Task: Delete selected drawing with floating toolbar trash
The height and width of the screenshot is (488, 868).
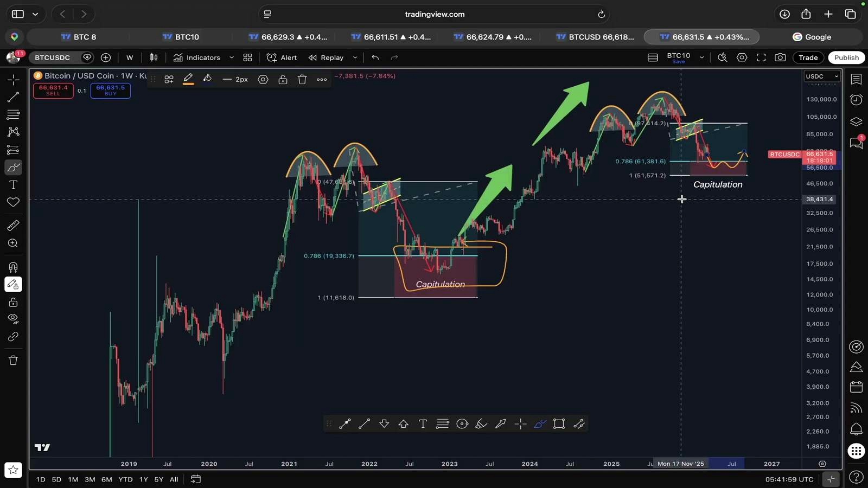Action: 302,79
